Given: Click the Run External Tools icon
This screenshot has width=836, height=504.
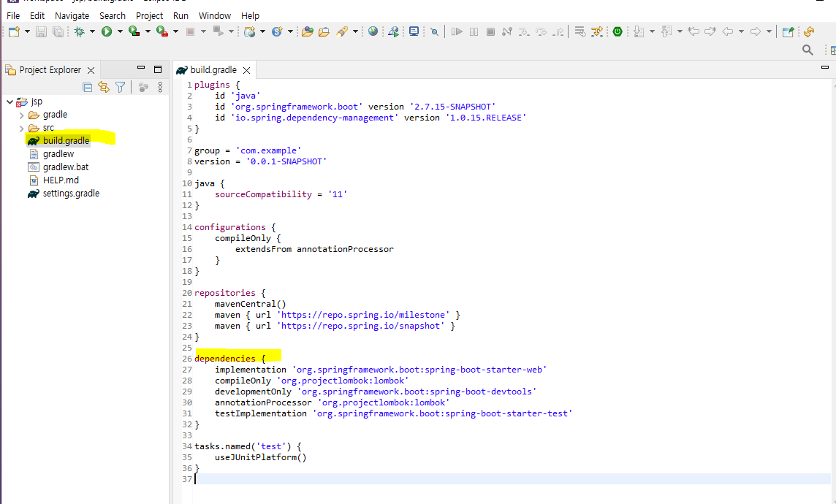Looking at the screenshot, I should tap(162, 32).
